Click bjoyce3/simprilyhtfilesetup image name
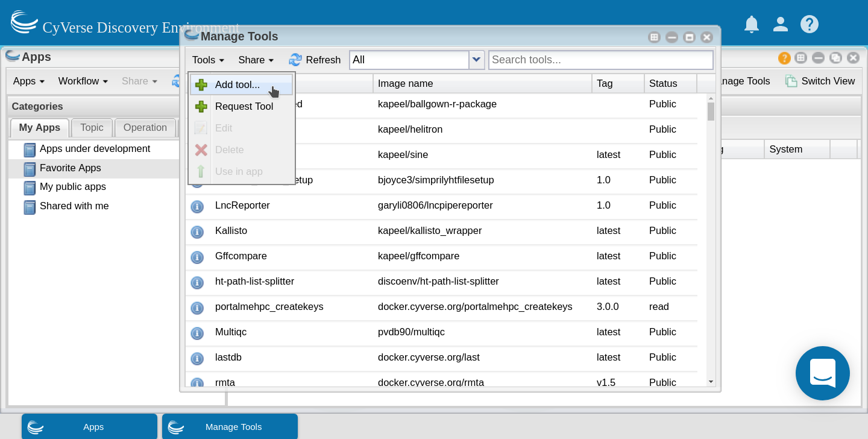The width and height of the screenshot is (868, 439). pos(436,180)
